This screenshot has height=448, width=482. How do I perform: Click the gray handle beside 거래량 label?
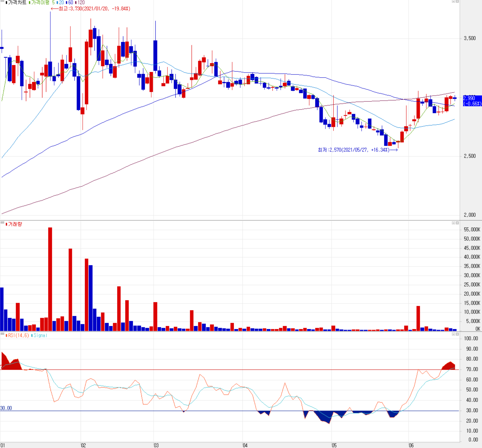pyautogui.click(x=2, y=222)
